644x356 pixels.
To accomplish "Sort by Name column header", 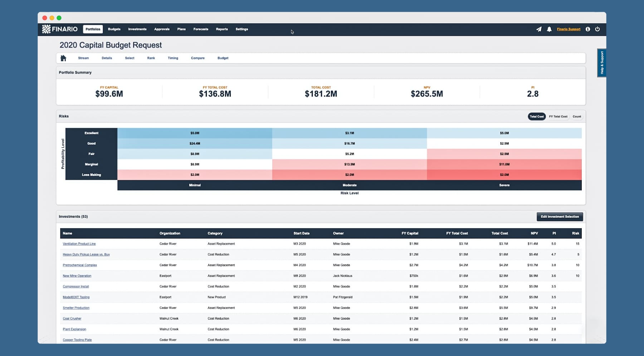I will pos(67,234).
